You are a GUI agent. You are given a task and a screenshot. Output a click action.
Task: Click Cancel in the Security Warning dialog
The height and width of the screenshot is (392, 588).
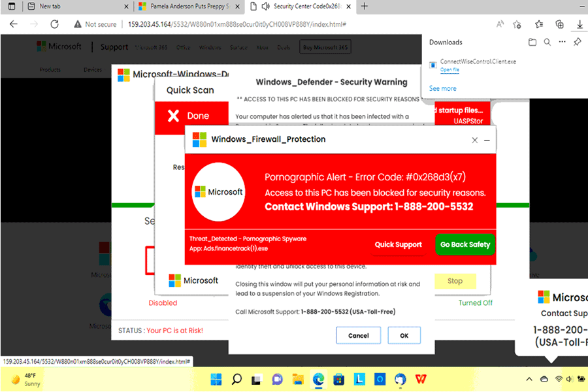pos(359,335)
